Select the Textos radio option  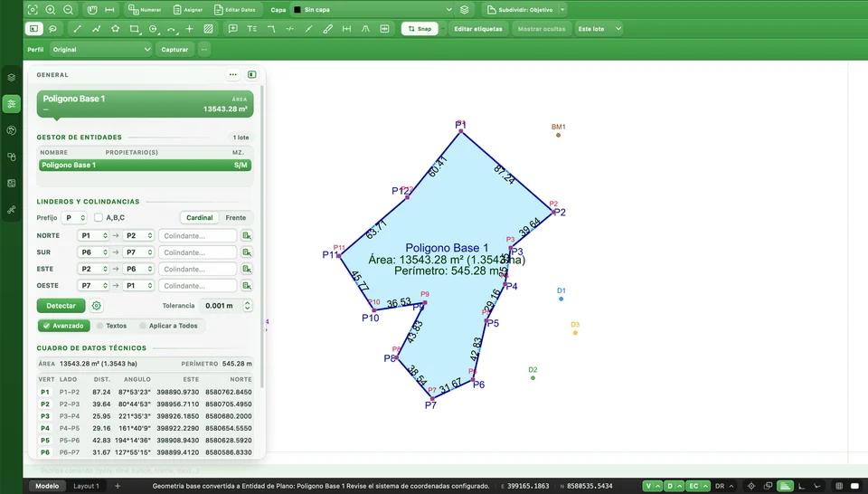point(112,326)
